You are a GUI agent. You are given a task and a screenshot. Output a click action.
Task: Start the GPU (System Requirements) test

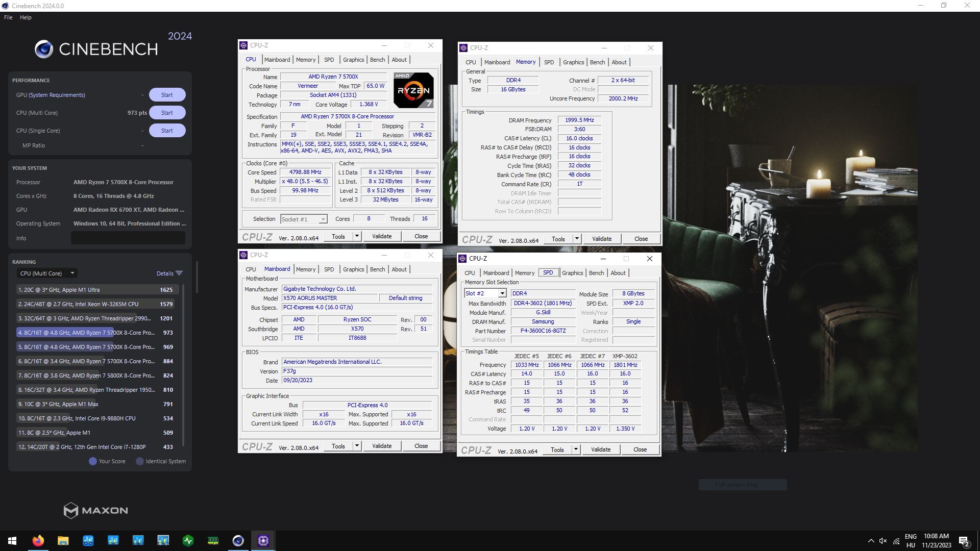pyautogui.click(x=167, y=95)
